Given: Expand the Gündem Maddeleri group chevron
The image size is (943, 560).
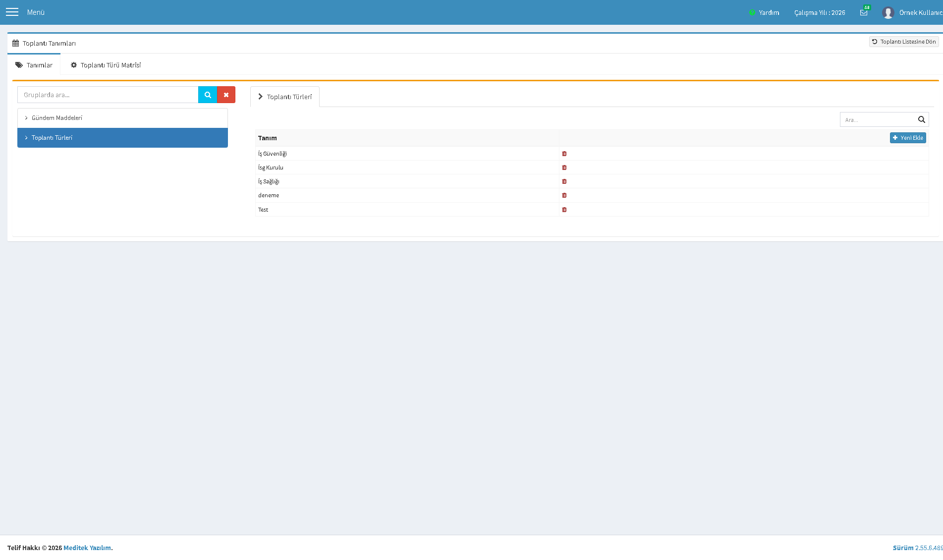Looking at the screenshot, I should tap(26, 118).
